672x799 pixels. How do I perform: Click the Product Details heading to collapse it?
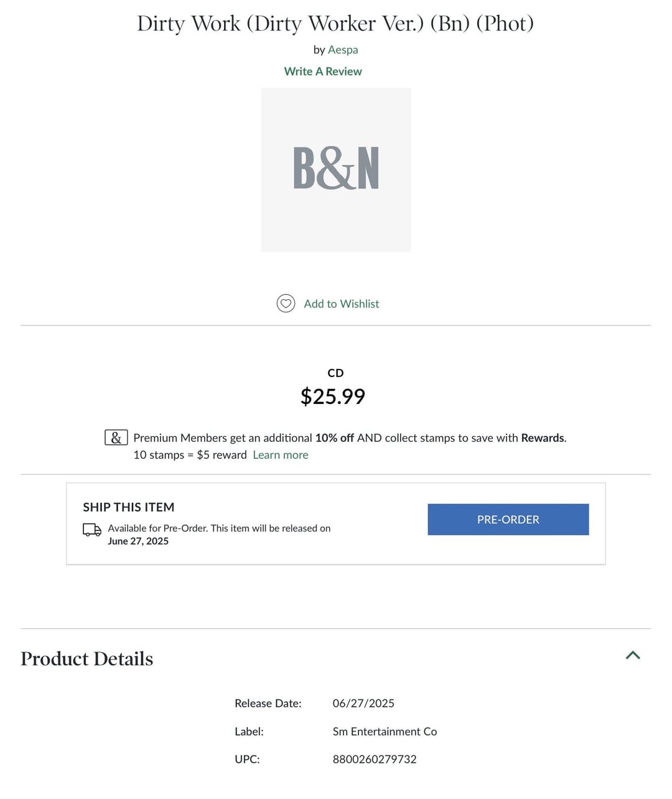click(x=86, y=658)
